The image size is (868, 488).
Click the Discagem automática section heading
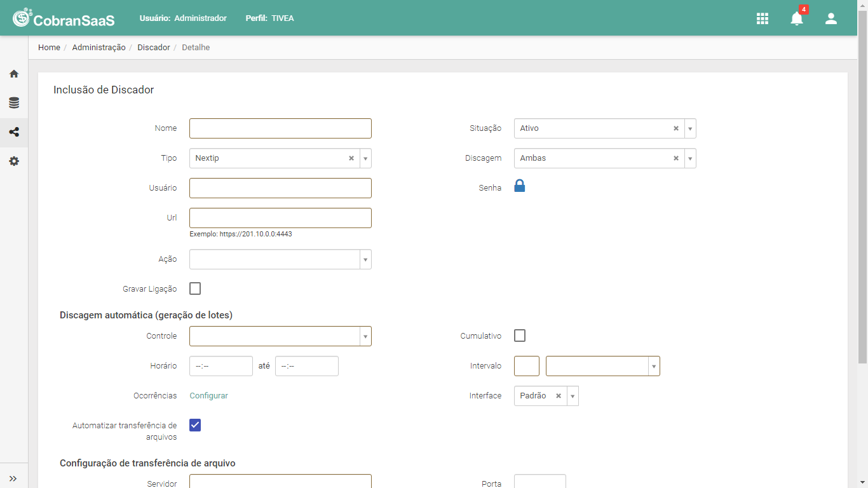point(146,315)
